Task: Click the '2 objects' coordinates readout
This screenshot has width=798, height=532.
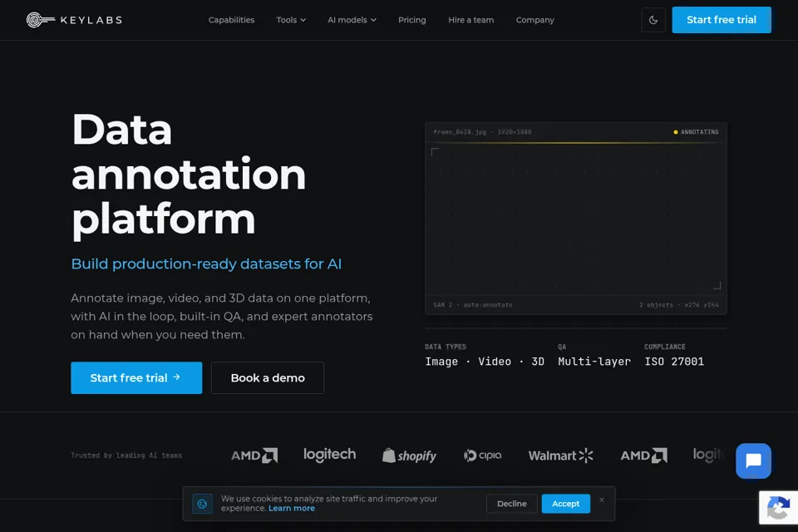Action: click(679, 305)
